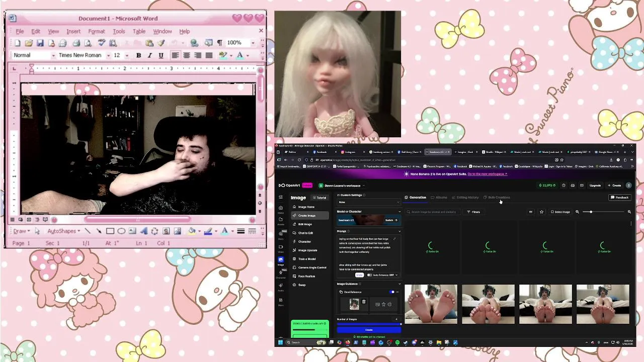Toggle Show/Hide paragraph marks in Word
The height and width of the screenshot is (362, 644).
point(219,43)
